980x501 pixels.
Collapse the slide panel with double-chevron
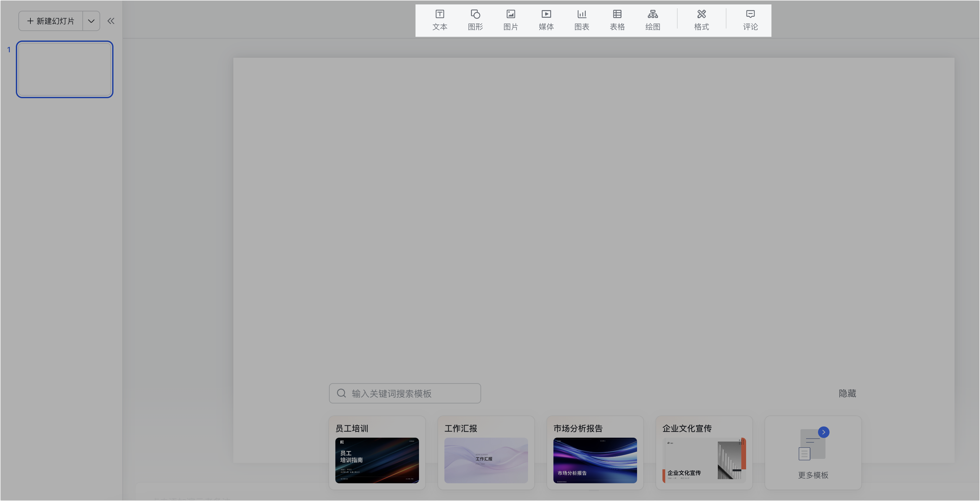111,21
